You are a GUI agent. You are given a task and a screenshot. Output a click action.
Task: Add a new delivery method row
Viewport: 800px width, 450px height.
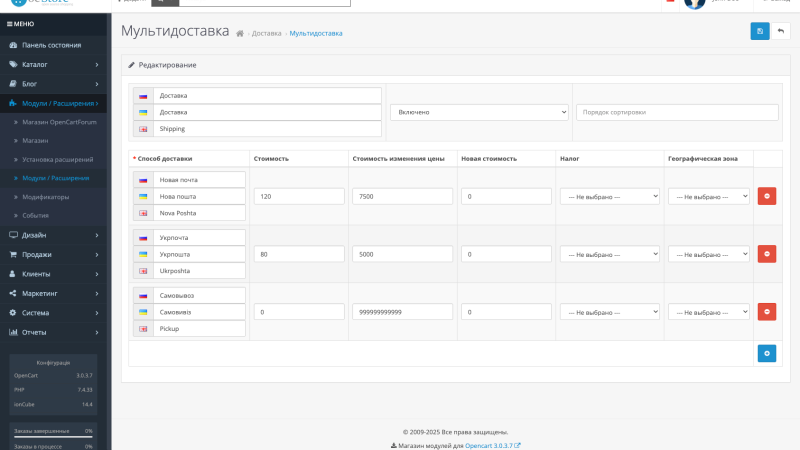(767, 353)
